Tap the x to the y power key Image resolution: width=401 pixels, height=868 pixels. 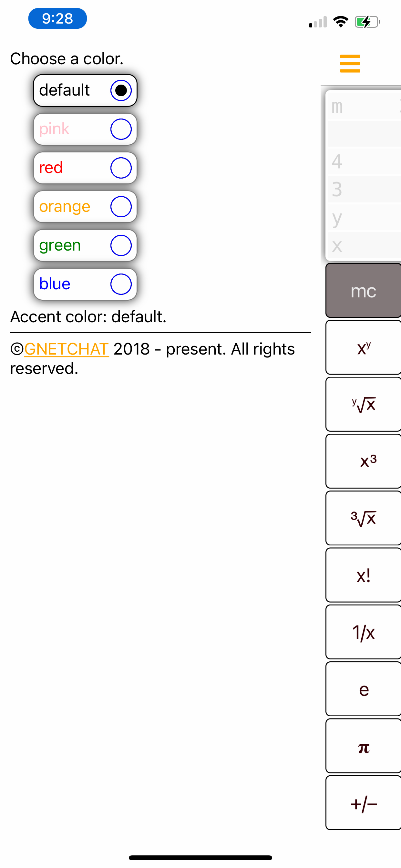pos(363,347)
